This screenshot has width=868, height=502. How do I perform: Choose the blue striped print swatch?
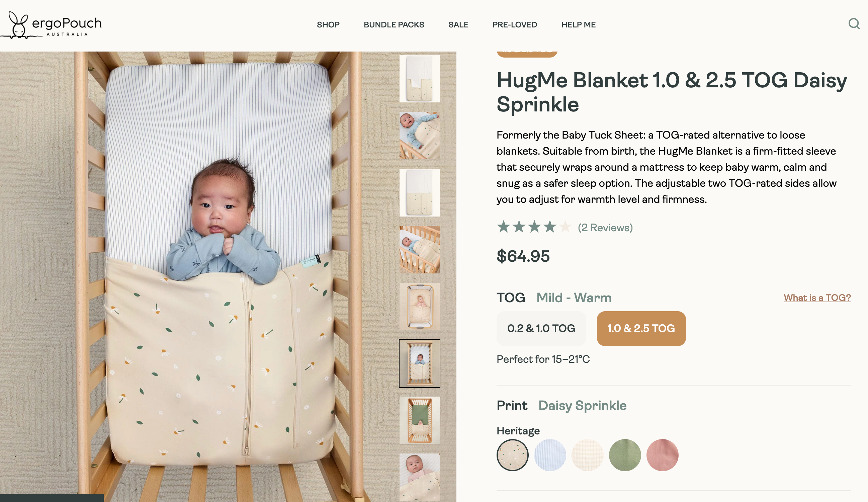(550, 455)
